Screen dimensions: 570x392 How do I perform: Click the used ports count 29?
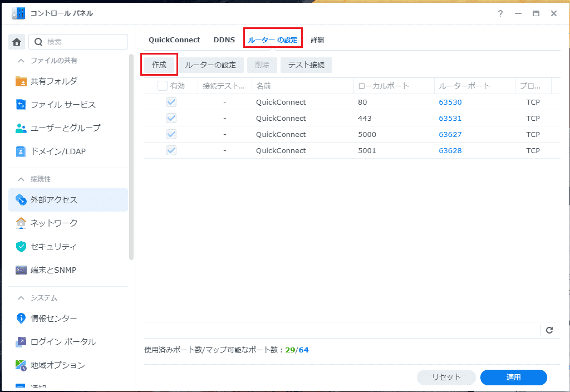290,350
